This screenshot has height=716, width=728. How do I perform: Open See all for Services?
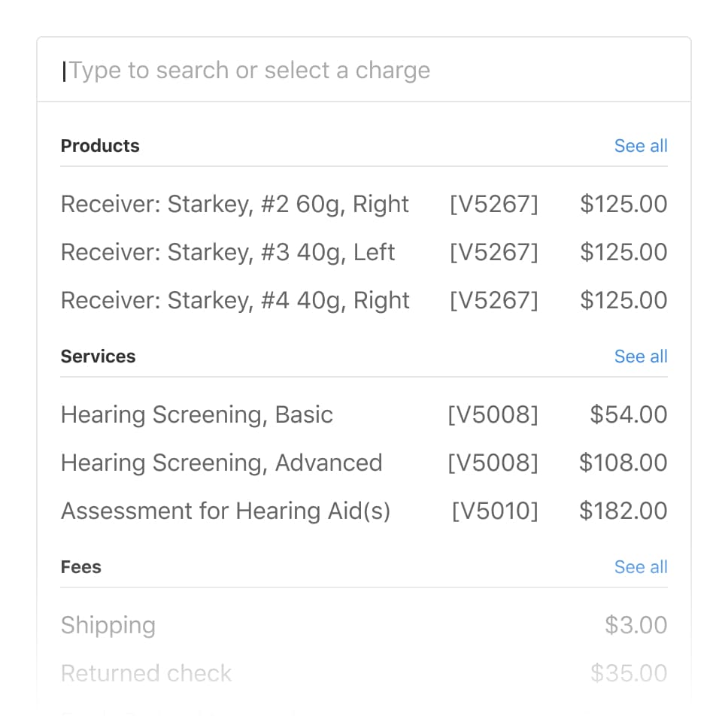[641, 356]
